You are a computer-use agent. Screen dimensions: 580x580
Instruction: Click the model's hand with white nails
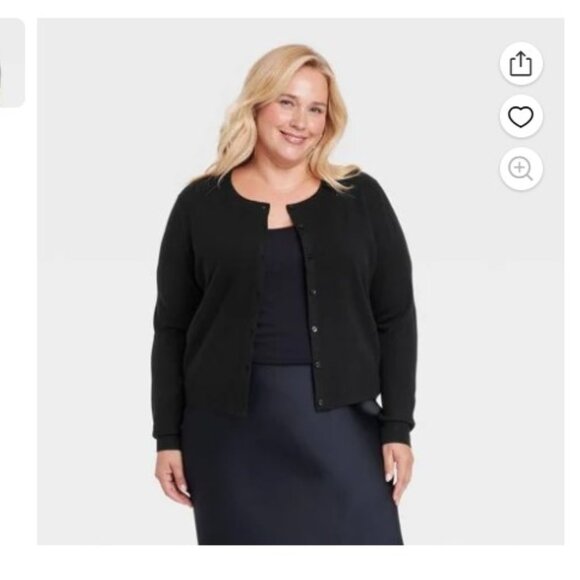[x=398, y=472]
